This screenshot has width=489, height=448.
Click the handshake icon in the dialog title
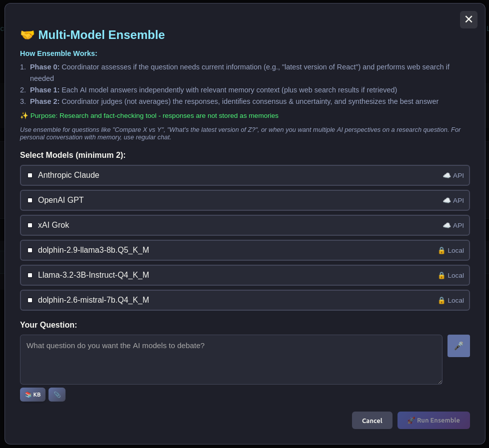click(27, 35)
